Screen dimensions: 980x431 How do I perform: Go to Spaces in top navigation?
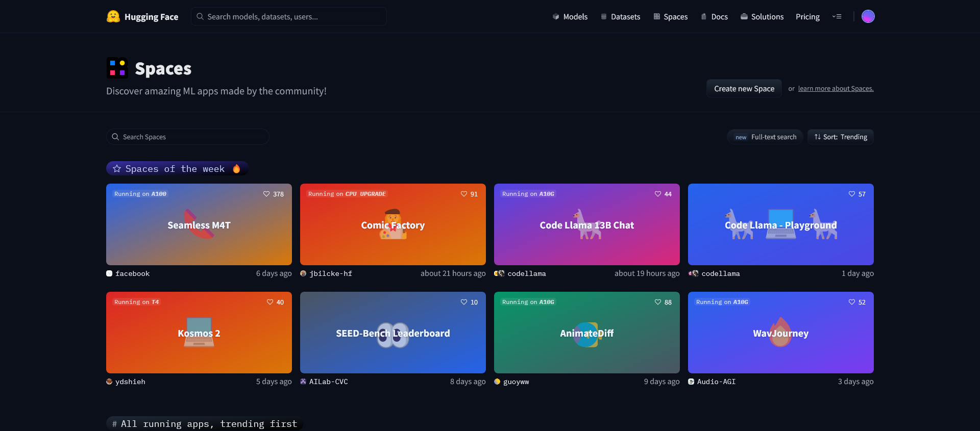[x=670, y=17]
